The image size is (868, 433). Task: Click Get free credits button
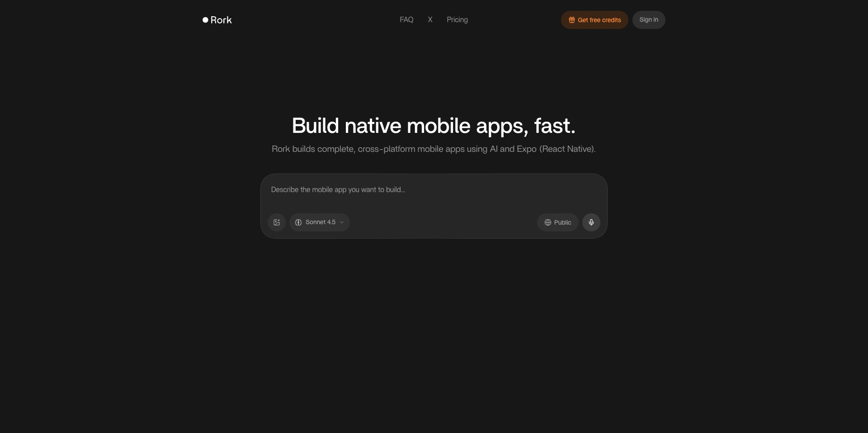tap(594, 20)
